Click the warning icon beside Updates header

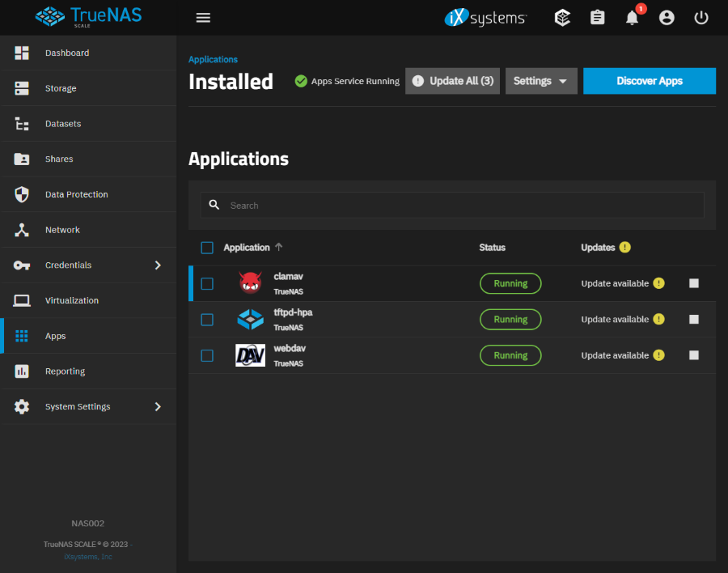click(x=625, y=248)
